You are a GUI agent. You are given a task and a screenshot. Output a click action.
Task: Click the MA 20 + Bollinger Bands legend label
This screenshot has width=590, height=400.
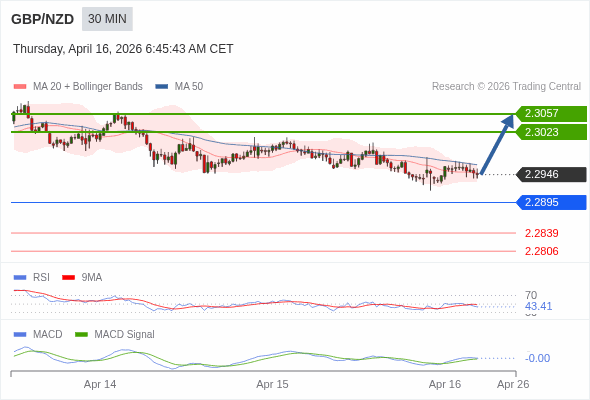click(88, 87)
